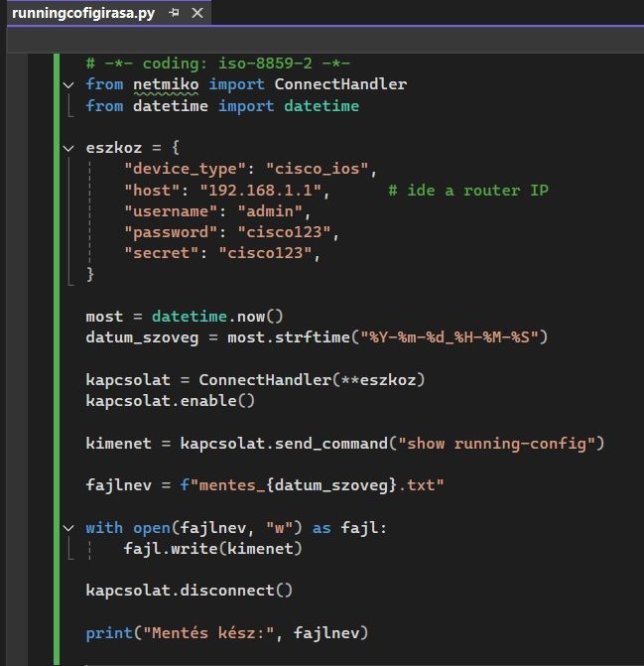Click the open keyword in the with statement
The image size is (644, 666).
152,528
